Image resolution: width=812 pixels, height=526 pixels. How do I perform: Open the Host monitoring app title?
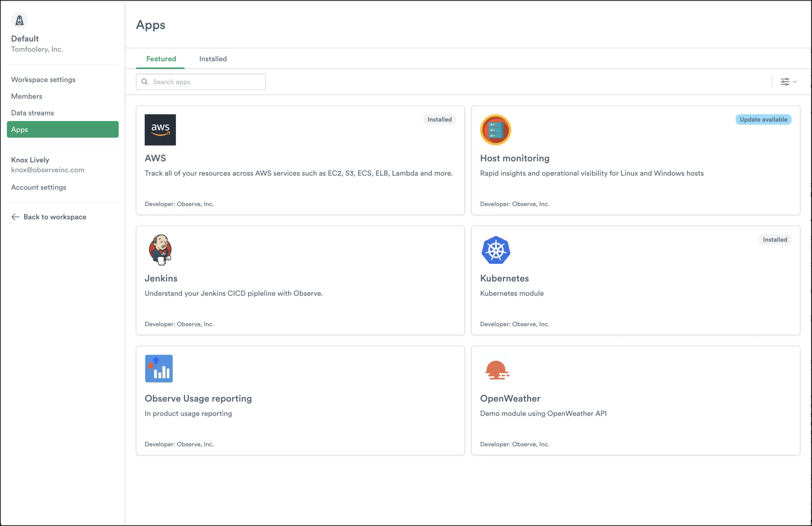515,158
